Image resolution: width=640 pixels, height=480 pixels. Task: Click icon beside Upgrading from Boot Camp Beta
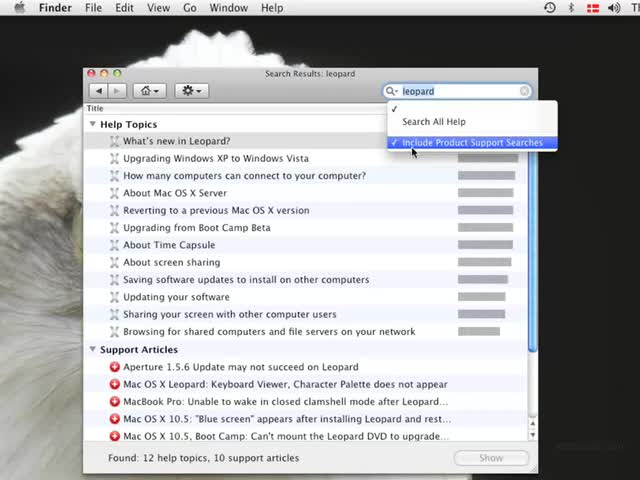(114, 228)
